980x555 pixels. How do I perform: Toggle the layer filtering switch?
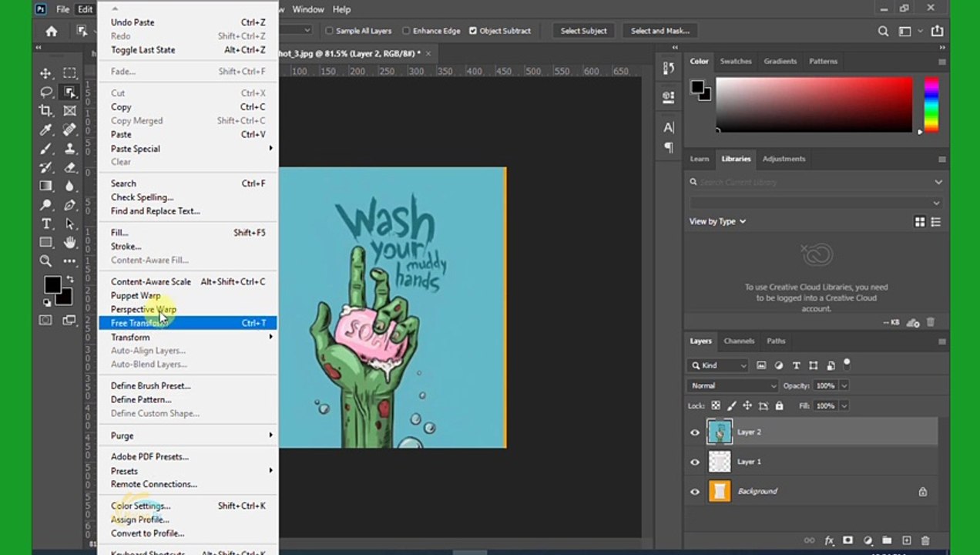pos(847,363)
